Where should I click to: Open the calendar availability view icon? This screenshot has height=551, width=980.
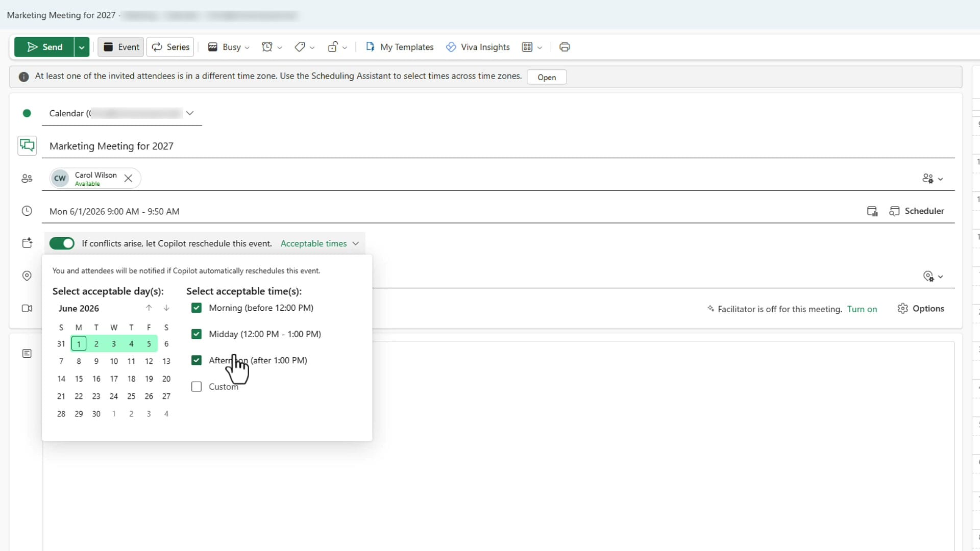click(872, 211)
